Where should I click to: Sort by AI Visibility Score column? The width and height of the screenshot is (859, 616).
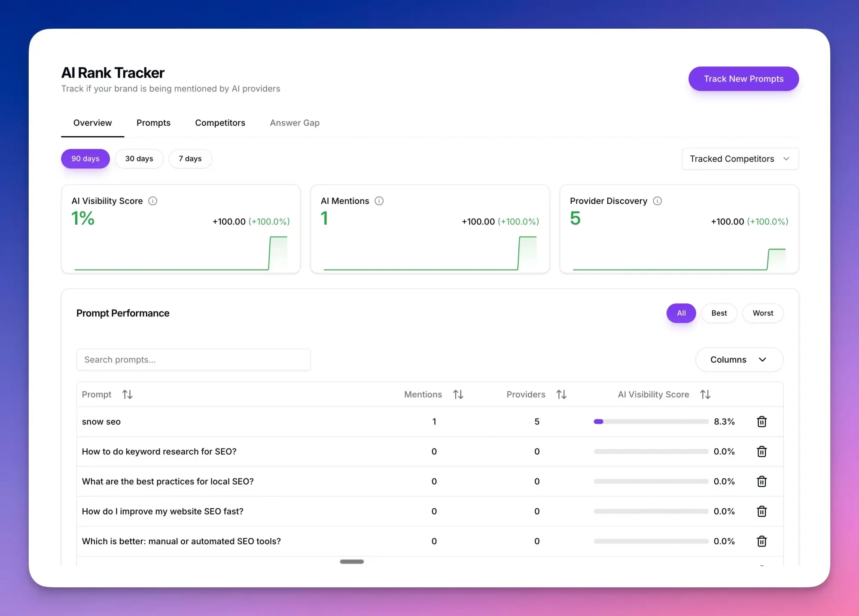pos(705,394)
